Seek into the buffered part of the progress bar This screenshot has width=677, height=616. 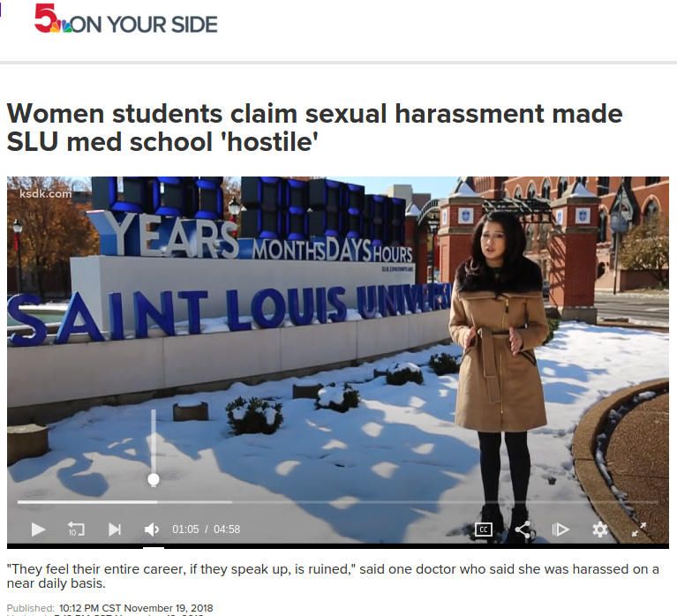click(194, 502)
